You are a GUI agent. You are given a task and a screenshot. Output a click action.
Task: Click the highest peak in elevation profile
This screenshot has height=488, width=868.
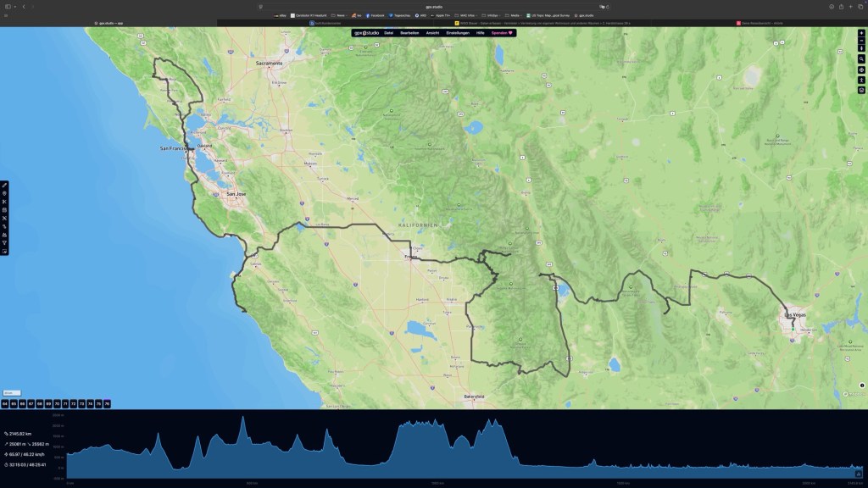(242, 417)
